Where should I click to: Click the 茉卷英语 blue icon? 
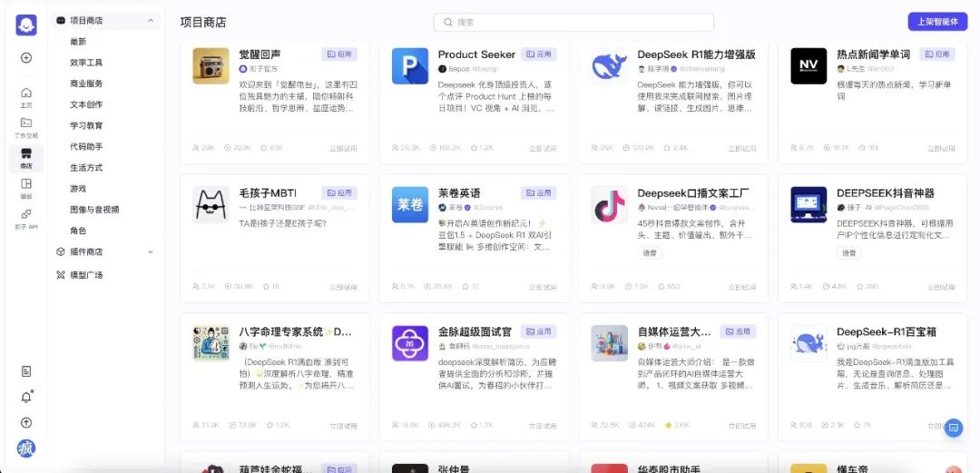410,204
